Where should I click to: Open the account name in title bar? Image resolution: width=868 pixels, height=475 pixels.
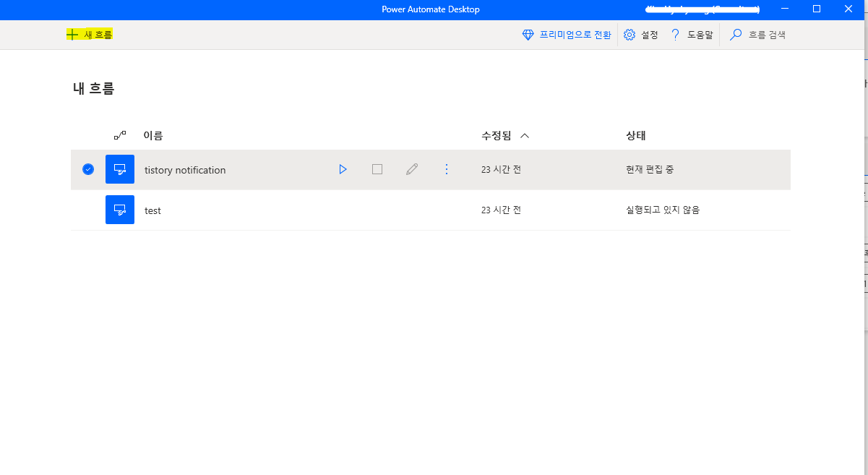click(701, 9)
